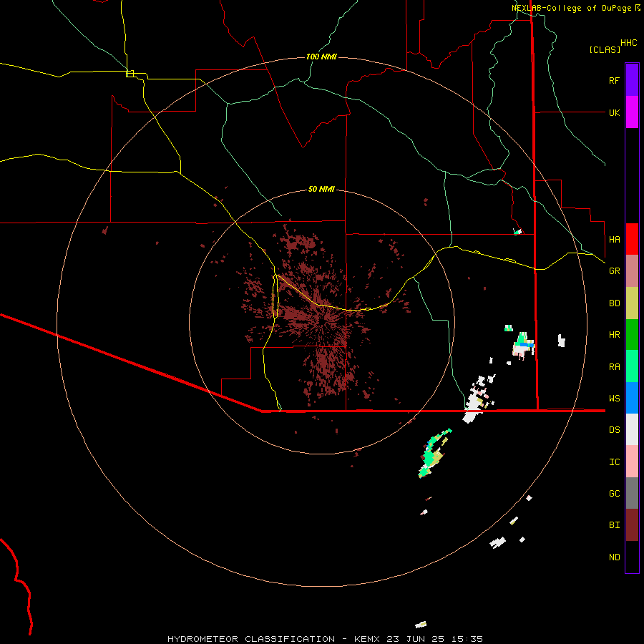
Task: Click the UK legend label
Action: 614,112
